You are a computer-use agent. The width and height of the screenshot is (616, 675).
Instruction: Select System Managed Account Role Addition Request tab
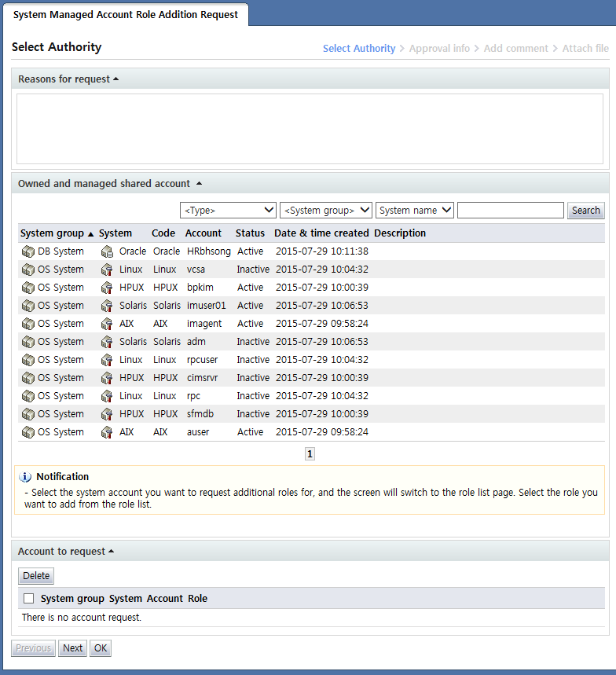coord(126,15)
